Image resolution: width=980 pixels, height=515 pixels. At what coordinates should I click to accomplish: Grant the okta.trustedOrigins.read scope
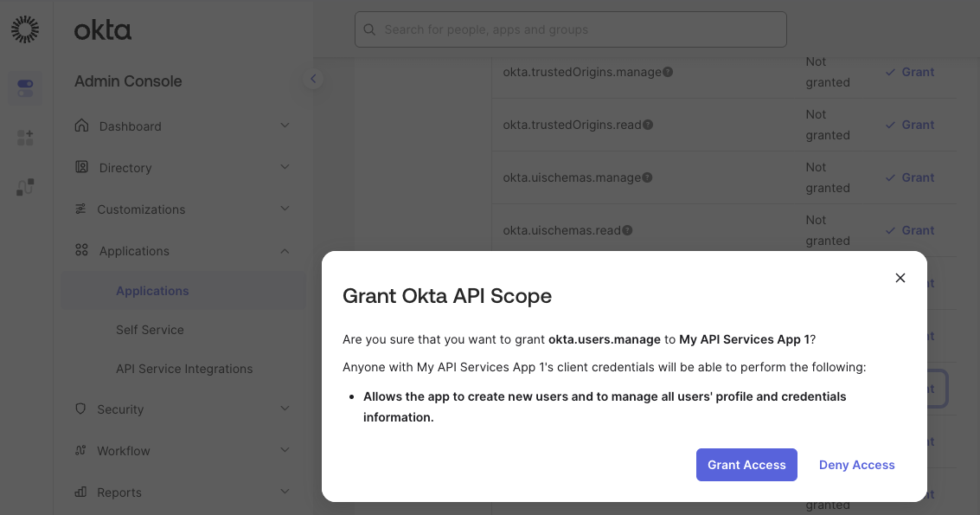910,125
